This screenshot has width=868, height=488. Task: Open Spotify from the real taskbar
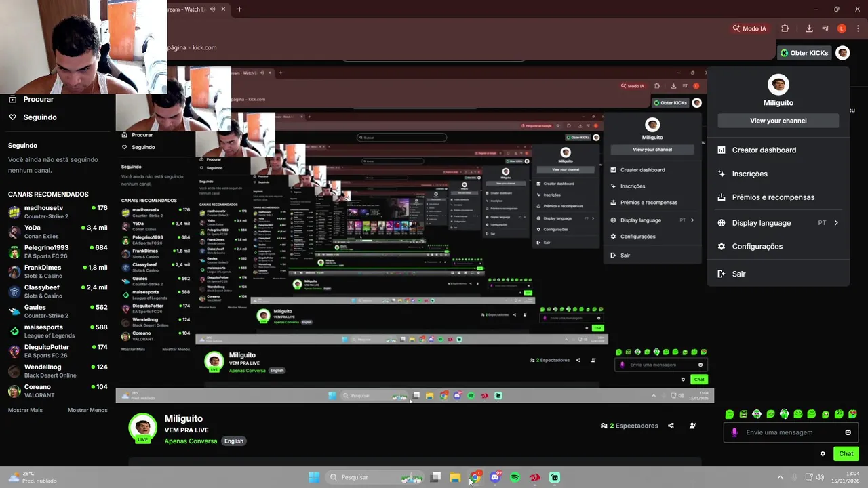515,477
